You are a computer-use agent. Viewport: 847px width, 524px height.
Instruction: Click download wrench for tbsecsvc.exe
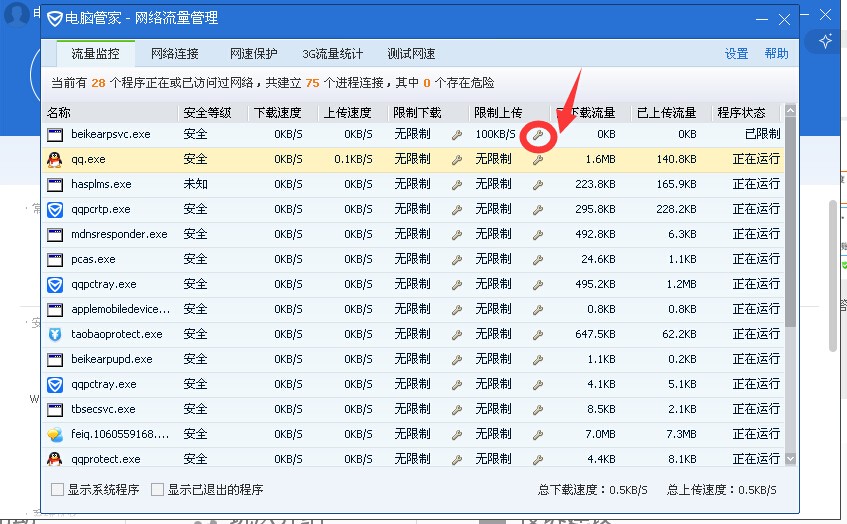456,410
